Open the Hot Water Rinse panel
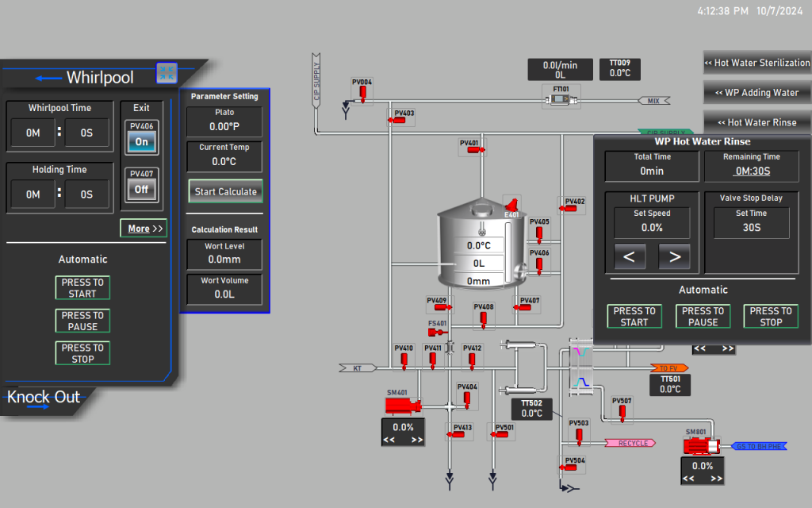 click(757, 123)
